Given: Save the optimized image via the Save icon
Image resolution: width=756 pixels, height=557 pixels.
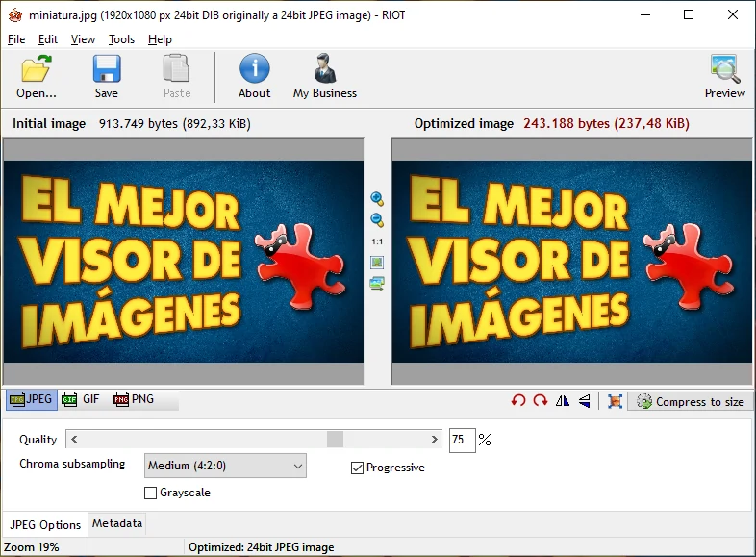Looking at the screenshot, I should pyautogui.click(x=106, y=77).
